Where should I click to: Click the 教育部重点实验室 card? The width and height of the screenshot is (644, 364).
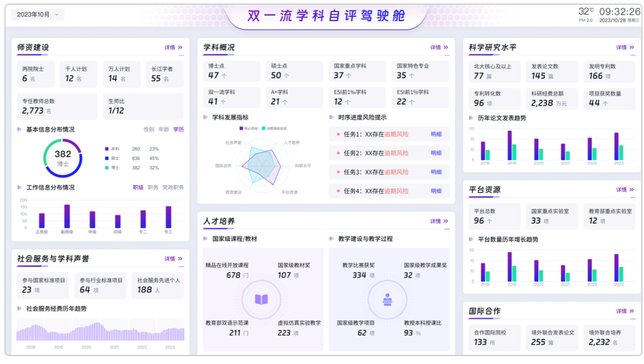click(x=609, y=216)
